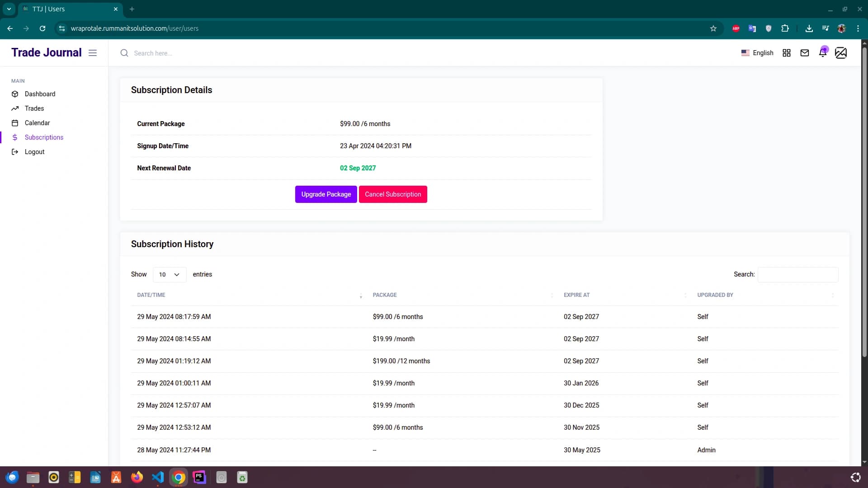Sort by Date/Time column
Screen dimensions: 868x488
click(250, 295)
